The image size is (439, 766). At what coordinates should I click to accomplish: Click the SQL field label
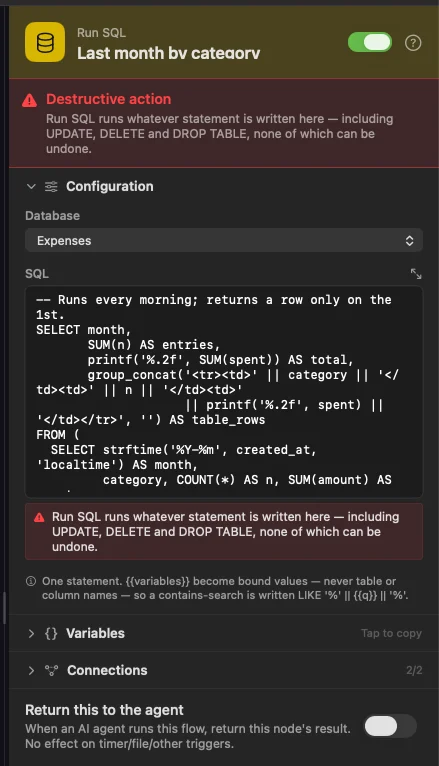point(37,274)
